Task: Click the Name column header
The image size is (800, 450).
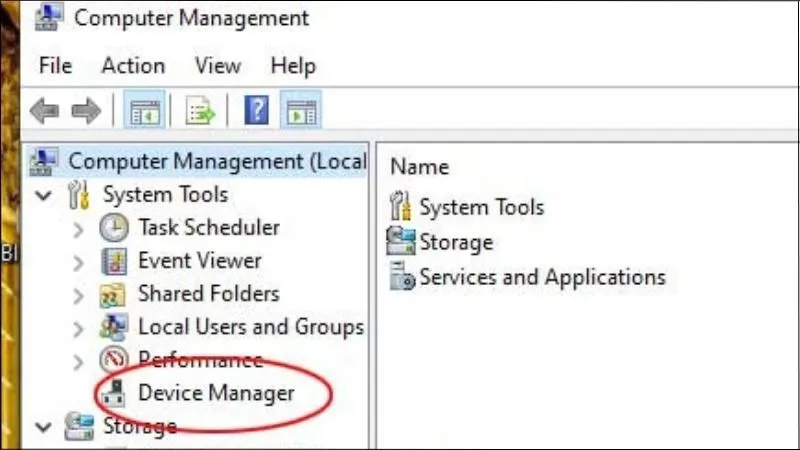Action: (x=420, y=167)
